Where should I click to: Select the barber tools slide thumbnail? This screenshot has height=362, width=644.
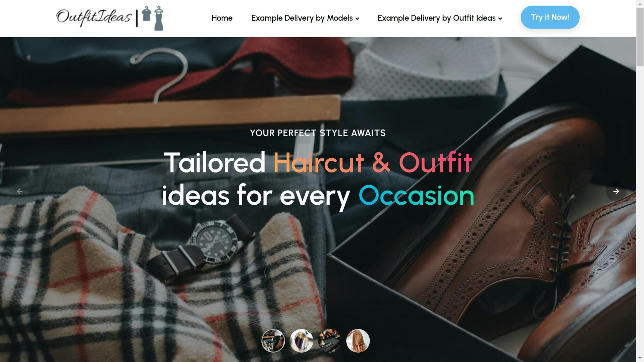click(x=330, y=341)
